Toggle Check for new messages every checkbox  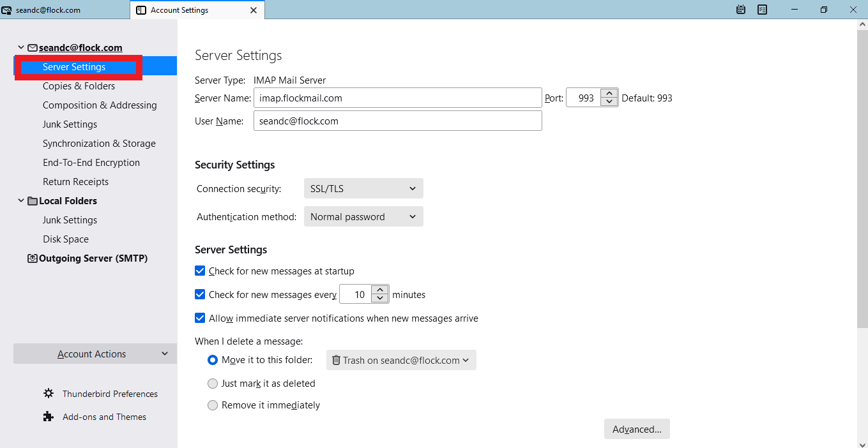click(200, 295)
